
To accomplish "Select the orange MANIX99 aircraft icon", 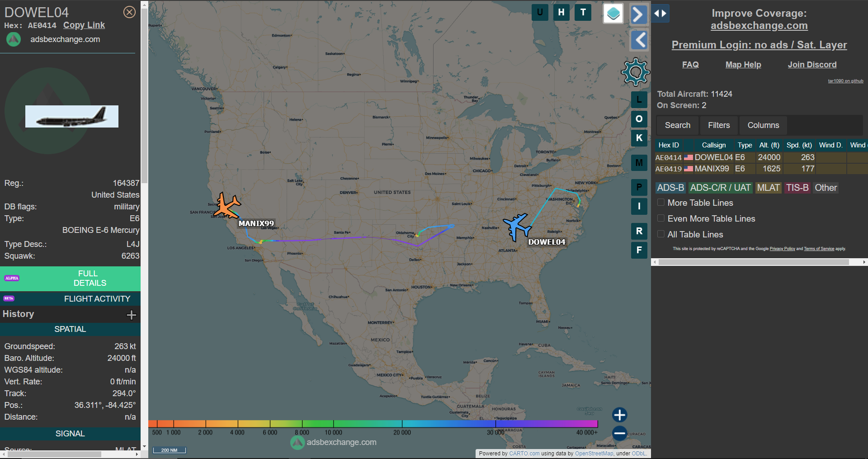I will (x=227, y=206).
